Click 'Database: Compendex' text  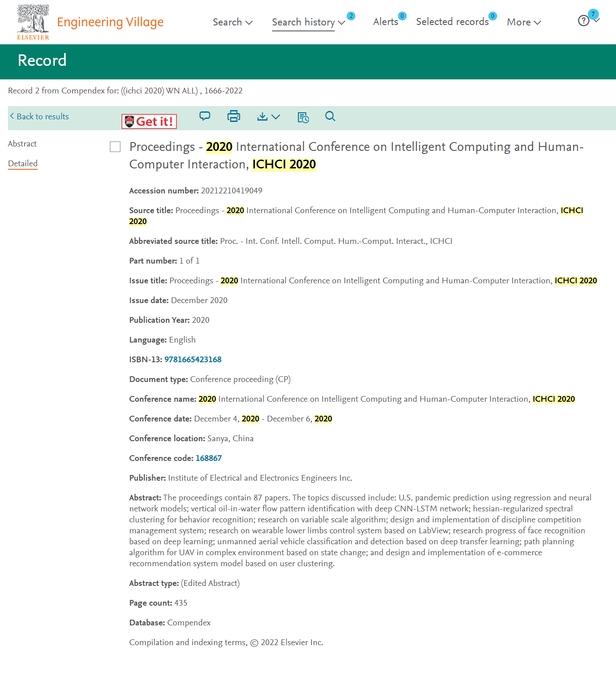[170, 623]
